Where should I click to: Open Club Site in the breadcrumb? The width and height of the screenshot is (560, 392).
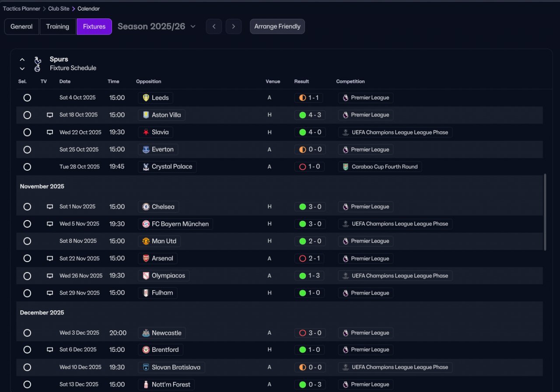tap(59, 9)
